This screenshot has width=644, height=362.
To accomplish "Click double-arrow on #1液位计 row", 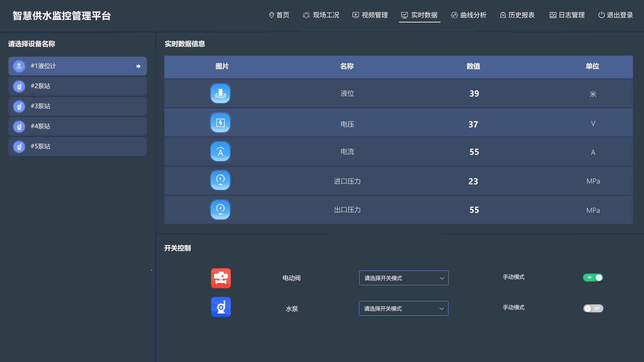I will 139,66.
